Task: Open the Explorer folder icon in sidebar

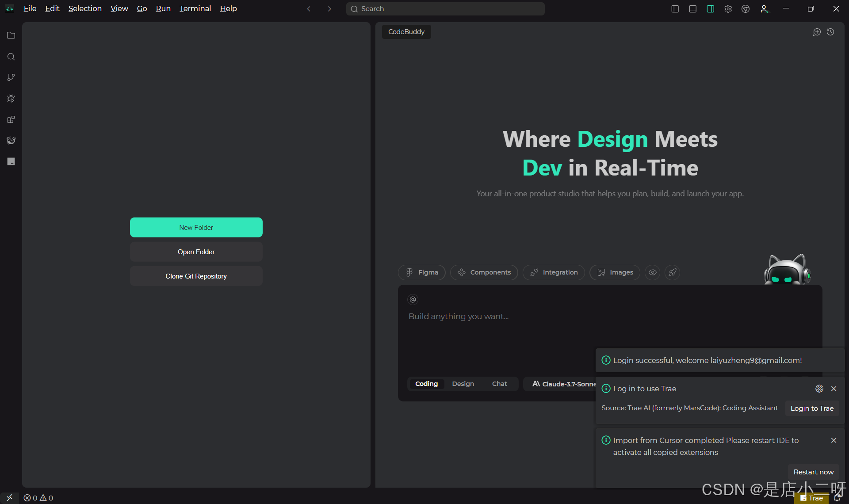Action: click(11, 35)
